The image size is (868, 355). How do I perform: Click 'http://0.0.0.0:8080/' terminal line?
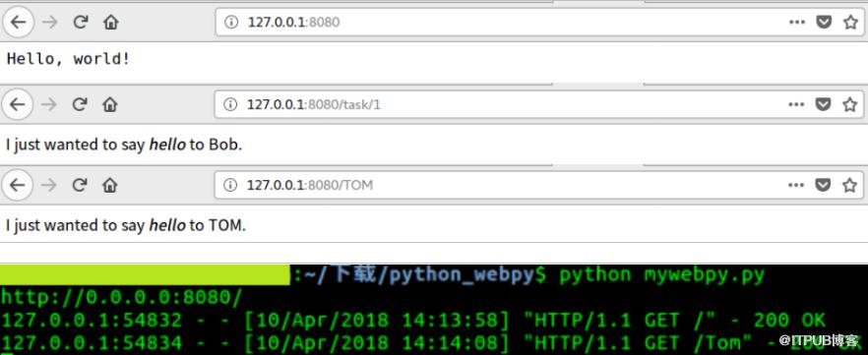point(122,298)
